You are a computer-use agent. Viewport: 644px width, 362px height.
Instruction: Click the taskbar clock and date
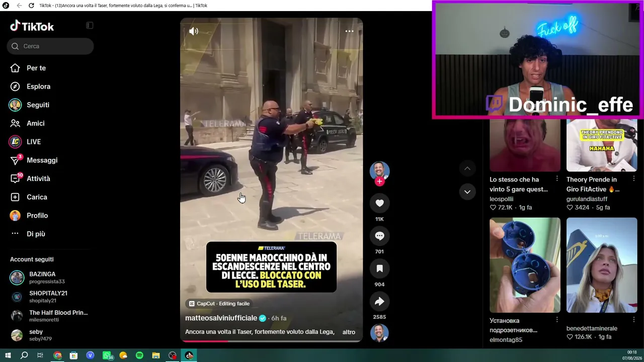(632, 355)
